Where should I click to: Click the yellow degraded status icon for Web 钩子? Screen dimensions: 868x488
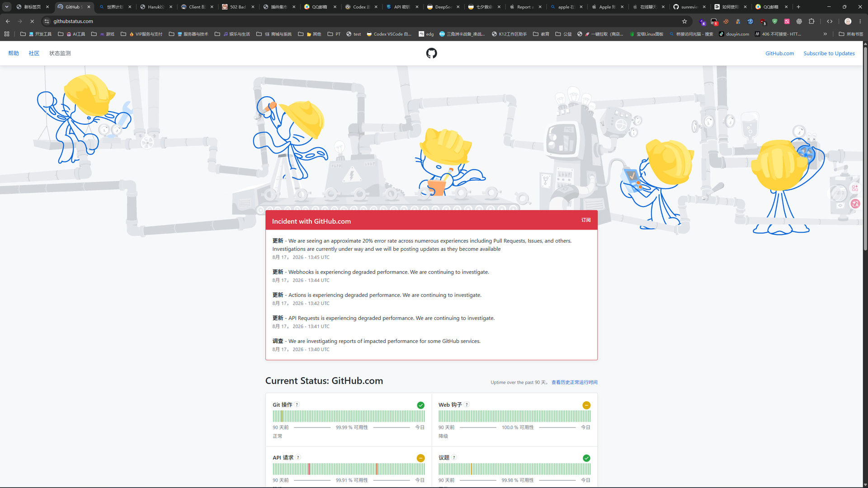click(x=586, y=405)
